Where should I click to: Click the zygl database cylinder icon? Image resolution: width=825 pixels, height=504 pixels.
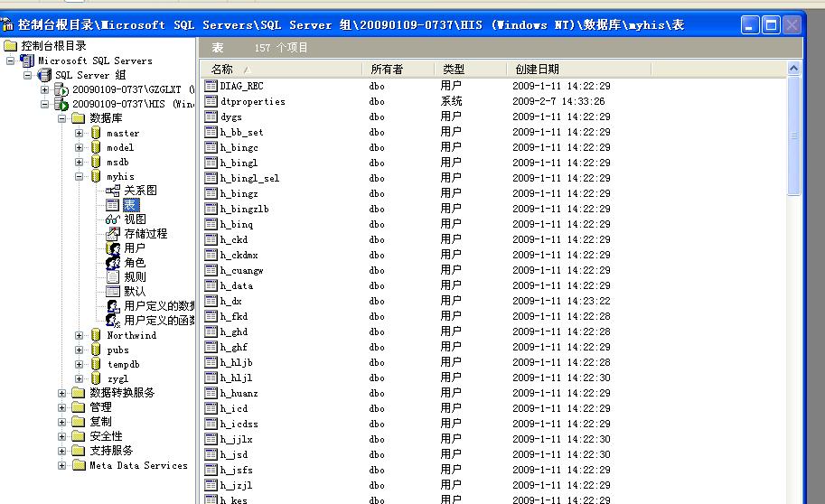pyautogui.click(x=96, y=378)
